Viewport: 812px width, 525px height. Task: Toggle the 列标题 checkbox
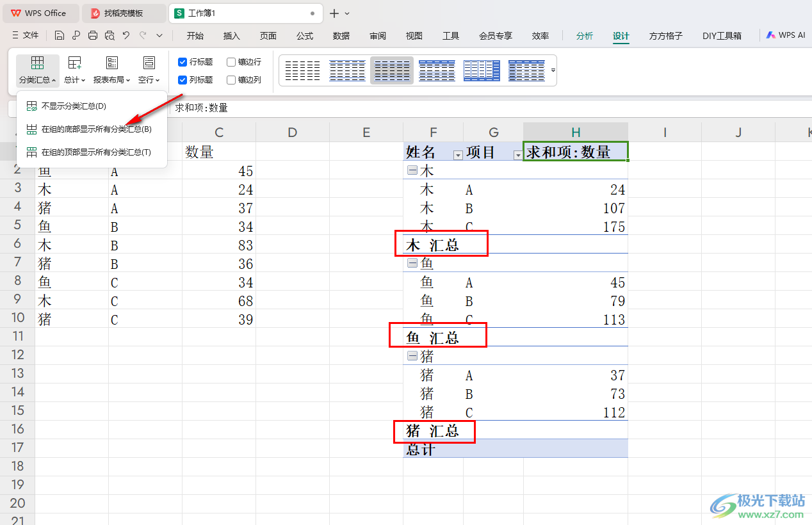click(196, 80)
